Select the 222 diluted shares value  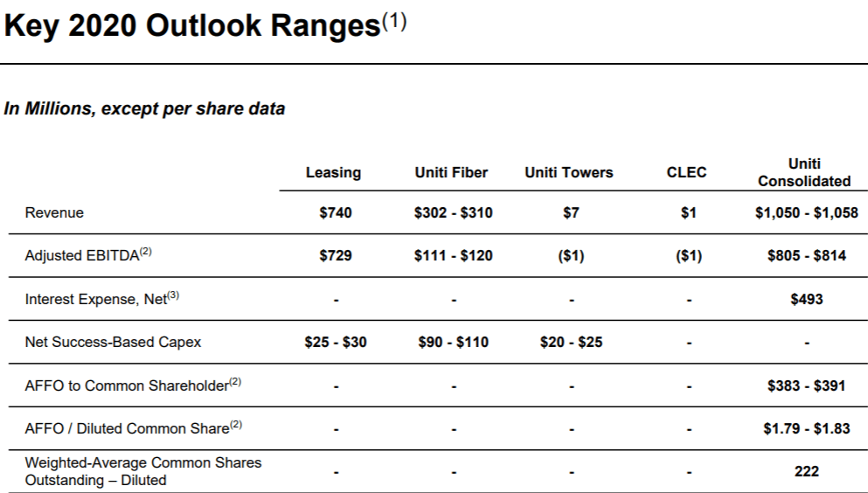pyautogui.click(x=807, y=471)
